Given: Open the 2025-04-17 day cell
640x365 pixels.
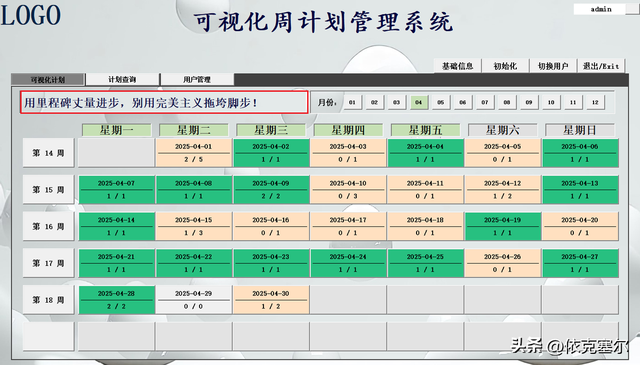Looking at the screenshot, I should point(348,226).
